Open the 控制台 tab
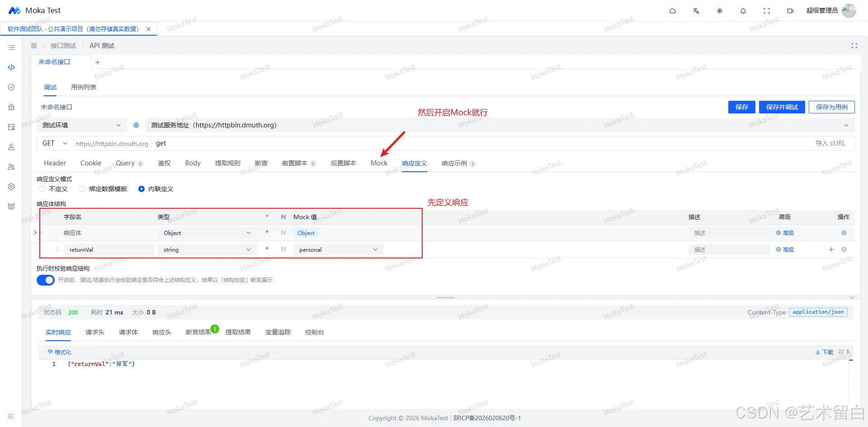Image resolution: width=868 pixels, height=427 pixels. [x=314, y=332]
